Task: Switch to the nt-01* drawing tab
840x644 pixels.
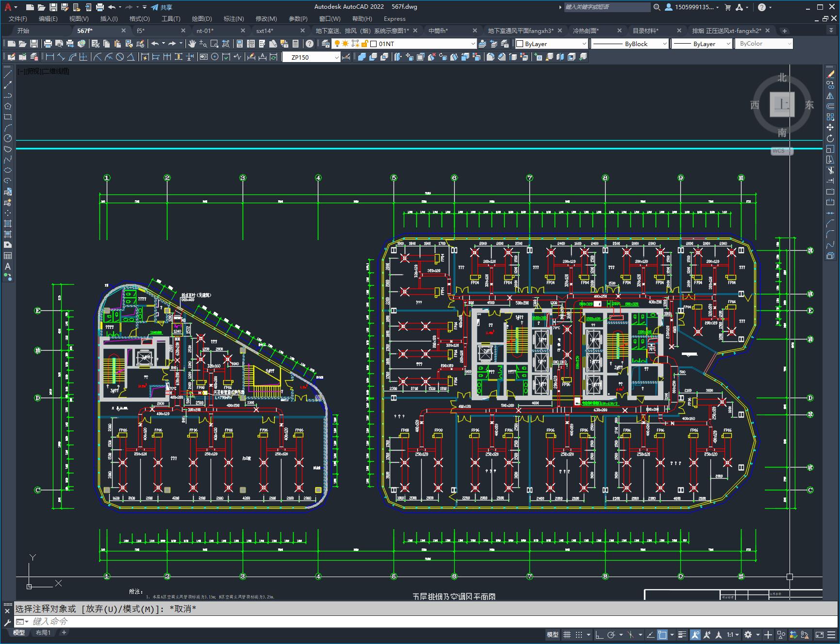Action: click(205, 31)
